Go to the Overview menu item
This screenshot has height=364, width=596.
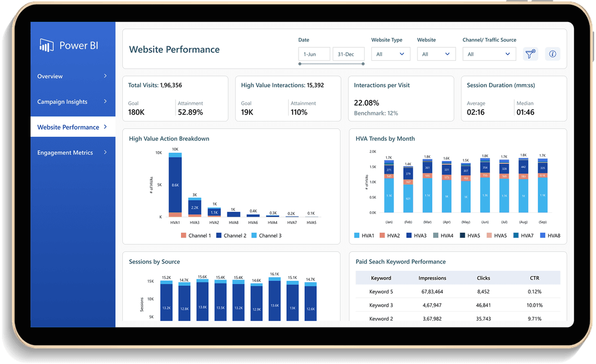pyautogui.click(x=50, y=76)
